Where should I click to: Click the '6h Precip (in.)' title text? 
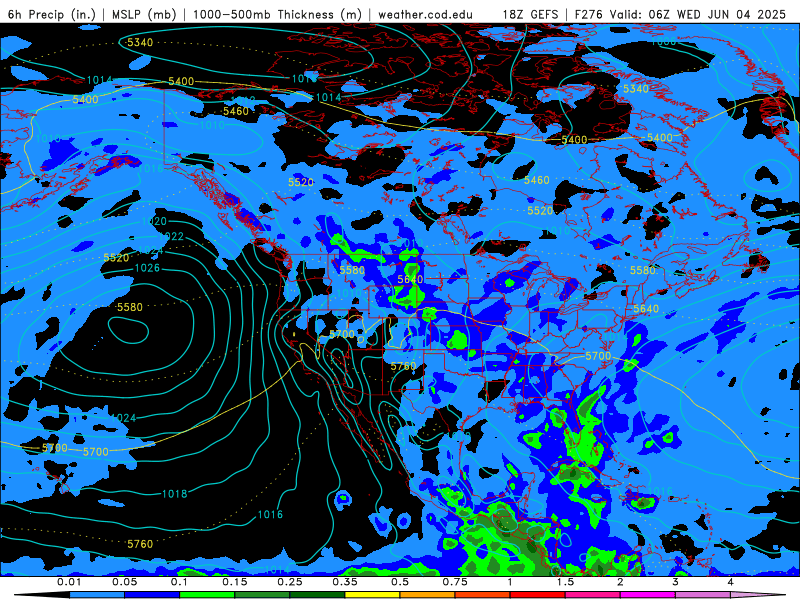[52, 14]
